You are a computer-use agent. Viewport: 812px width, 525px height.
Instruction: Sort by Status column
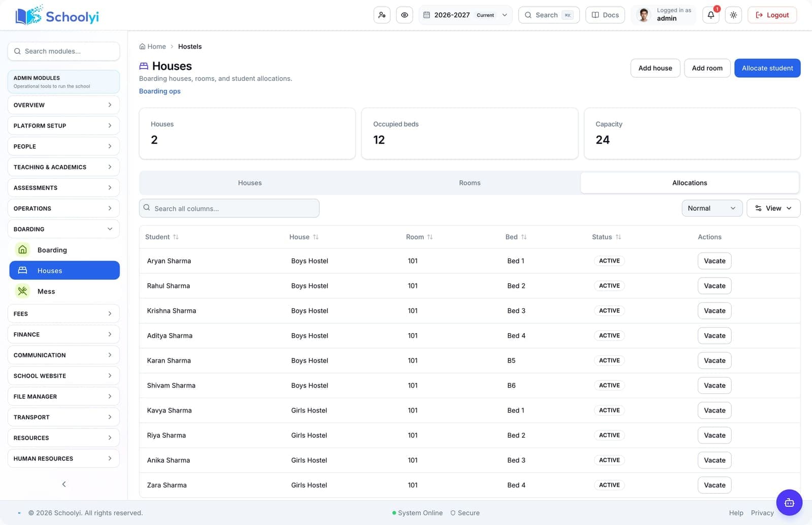(x=606, y=237)
